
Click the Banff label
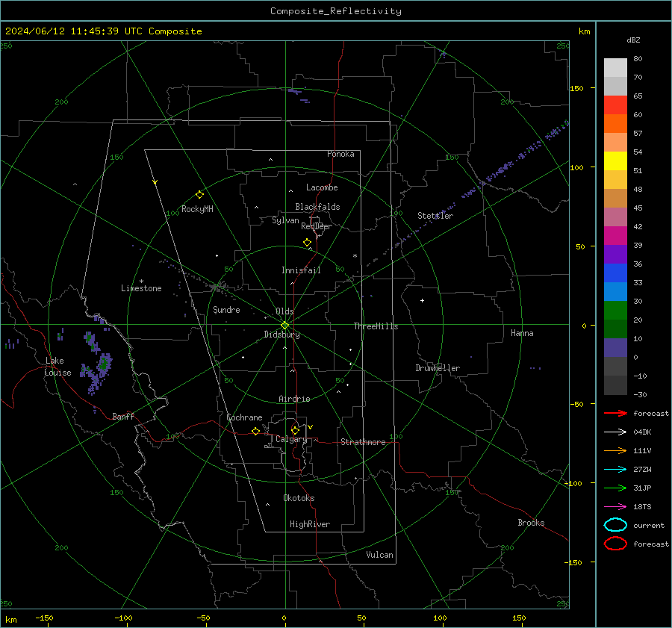click(x=123, y=416)
